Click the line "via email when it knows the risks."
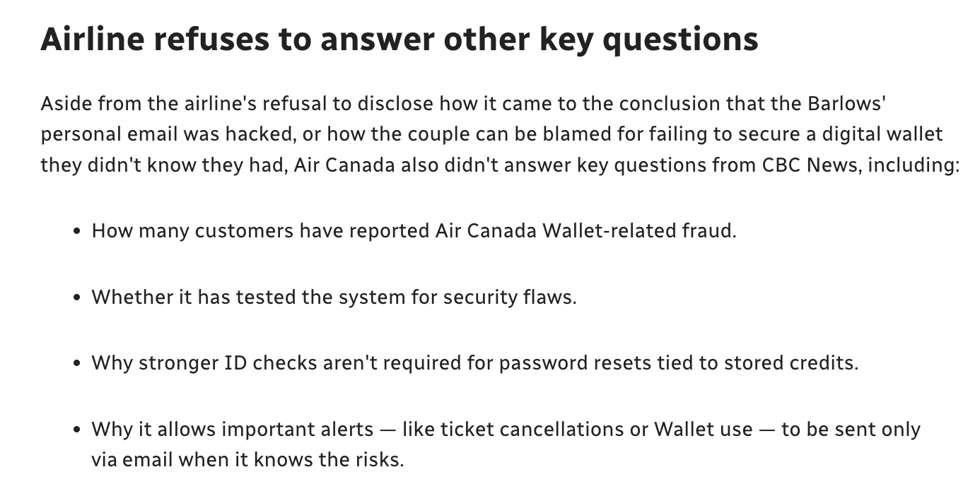Screen dimensions: 980x496 247,460
